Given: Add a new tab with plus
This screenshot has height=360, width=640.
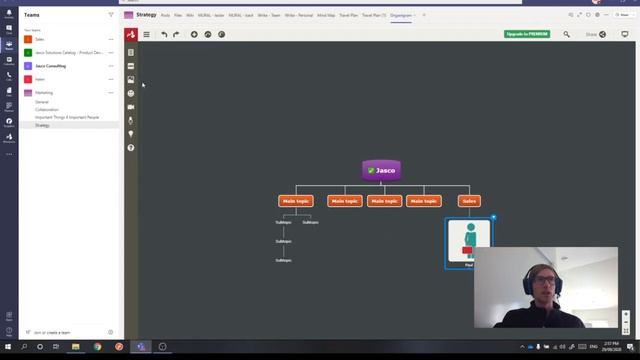Looking at the screenshot, I should click(424, 15).
